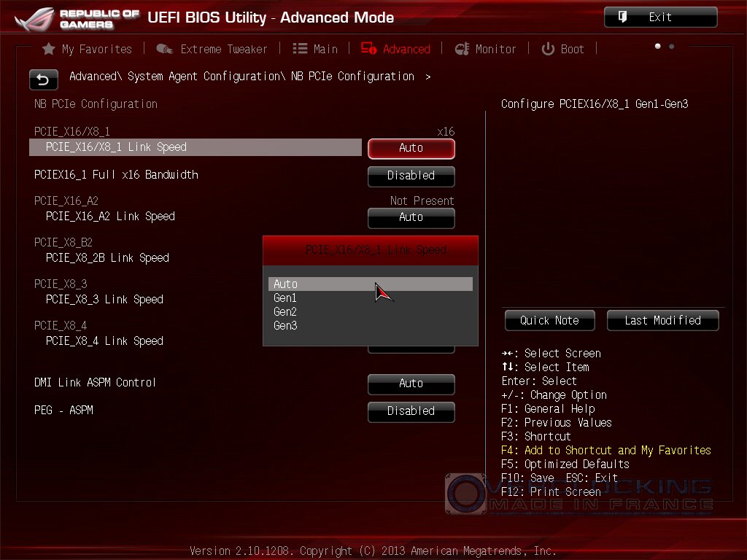
Task: Select PCIE_X16_A2 Link Speed label
Action: point(110,216)
